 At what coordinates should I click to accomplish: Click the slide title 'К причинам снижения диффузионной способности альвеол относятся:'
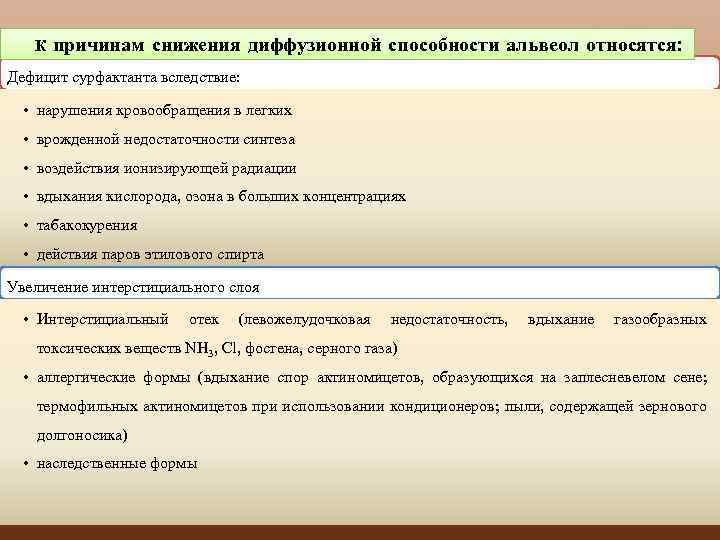coord(358,45)
